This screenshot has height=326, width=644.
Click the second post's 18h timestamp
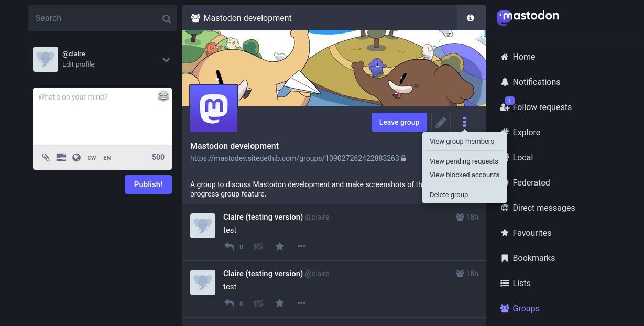pos(472,274)
